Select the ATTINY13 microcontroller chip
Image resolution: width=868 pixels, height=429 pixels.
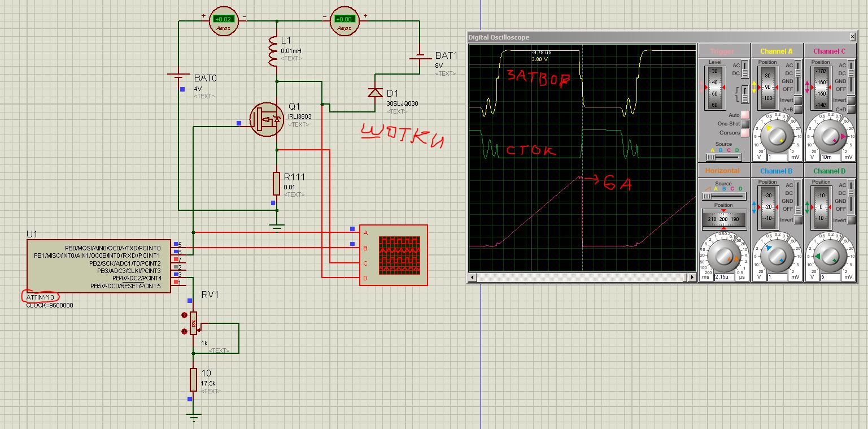pyautogui.click(x=99, y=265)
